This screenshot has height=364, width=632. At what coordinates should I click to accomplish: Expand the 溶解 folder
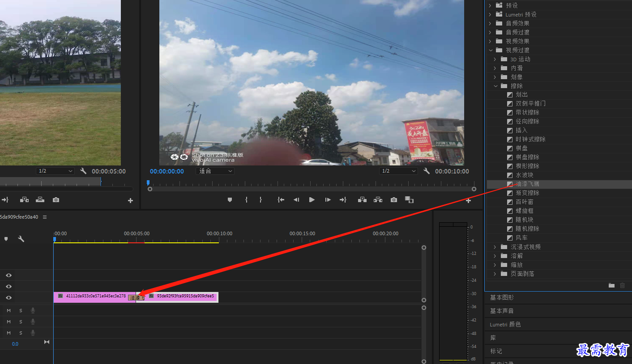pyautogui.click(x=495, y=256)
